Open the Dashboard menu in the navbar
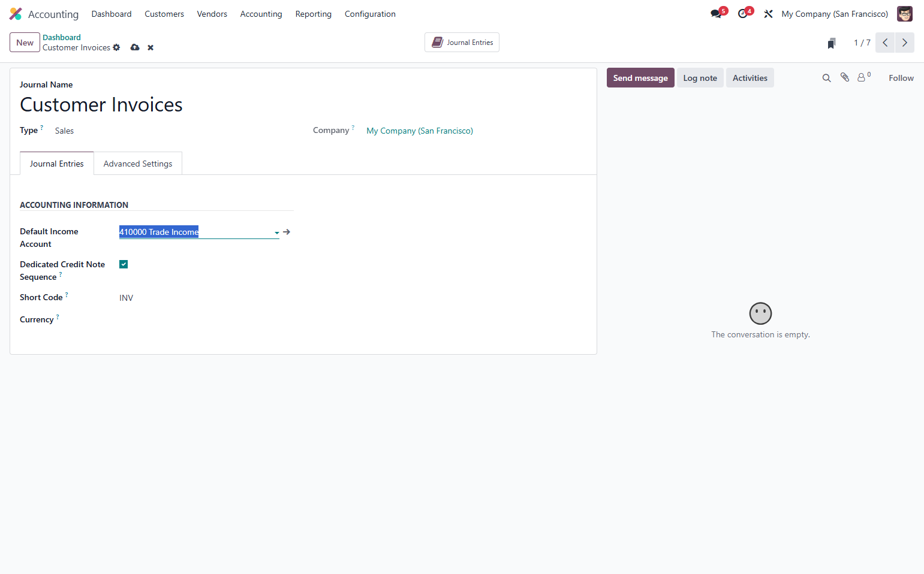 click(x=112, y=14)
